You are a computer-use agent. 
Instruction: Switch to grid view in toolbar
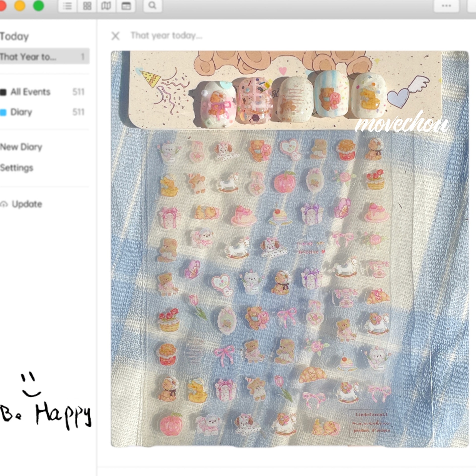[87, 6]
